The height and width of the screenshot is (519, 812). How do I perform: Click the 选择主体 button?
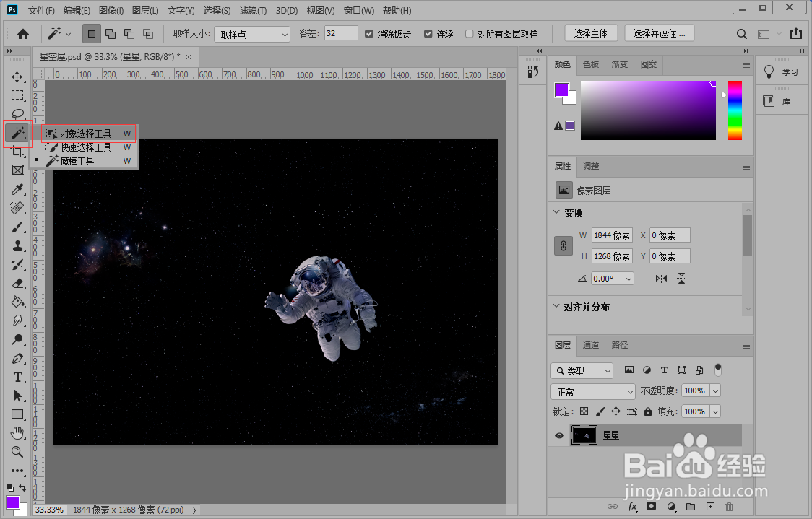pyautogui.click(x=590, y=34)
